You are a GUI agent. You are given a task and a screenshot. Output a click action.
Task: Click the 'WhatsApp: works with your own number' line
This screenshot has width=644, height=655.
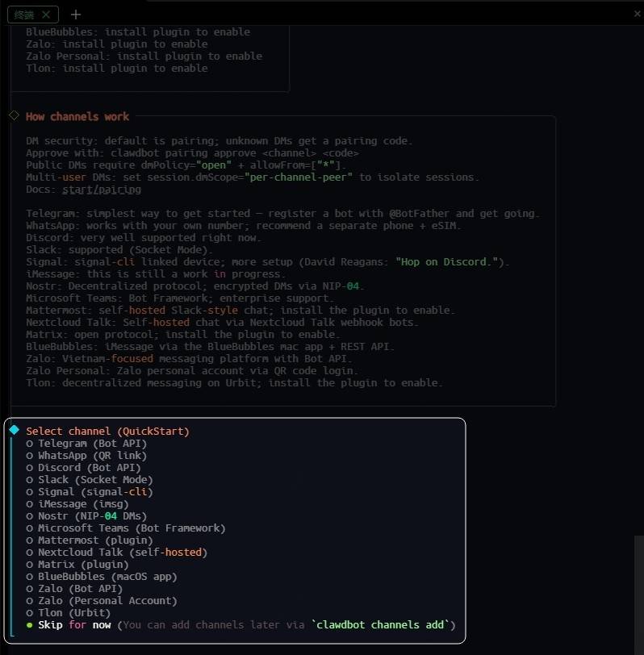[x=243, y=226]
